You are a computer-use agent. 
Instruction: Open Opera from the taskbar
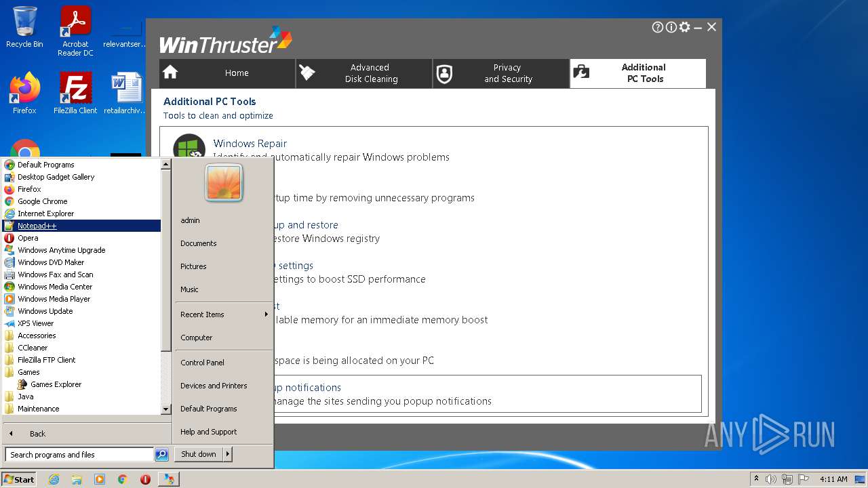[145, 479]
